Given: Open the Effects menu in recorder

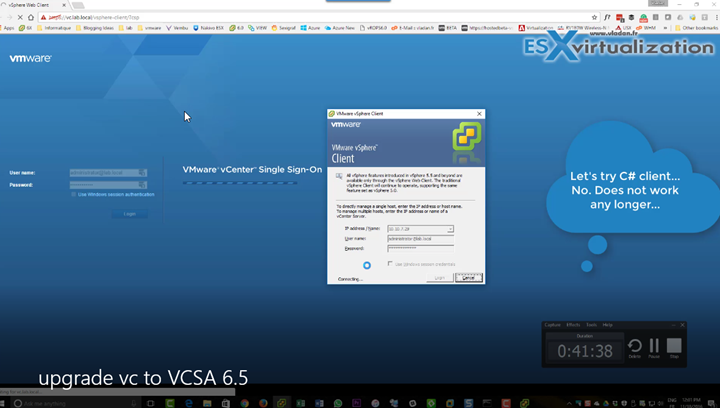Looking at the screenshot, I should [573, 325].
